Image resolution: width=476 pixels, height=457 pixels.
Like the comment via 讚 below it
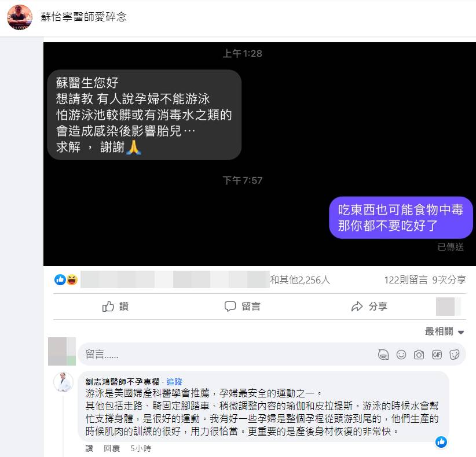point(89,448)
